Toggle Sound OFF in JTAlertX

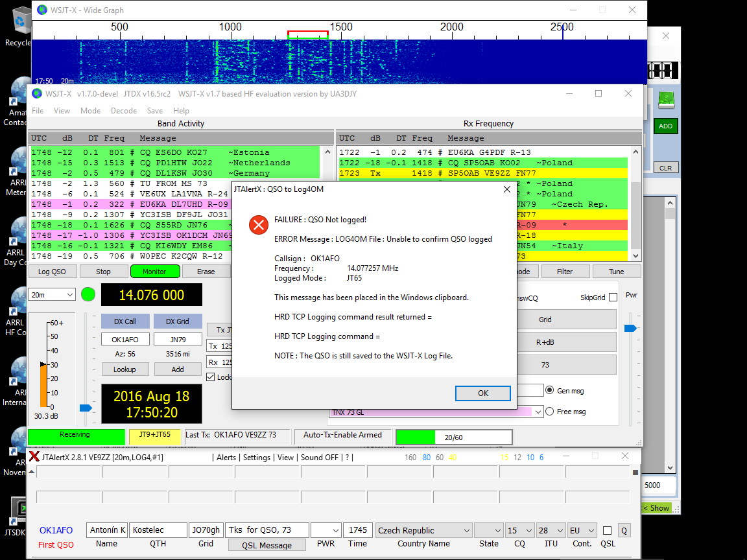319,457
